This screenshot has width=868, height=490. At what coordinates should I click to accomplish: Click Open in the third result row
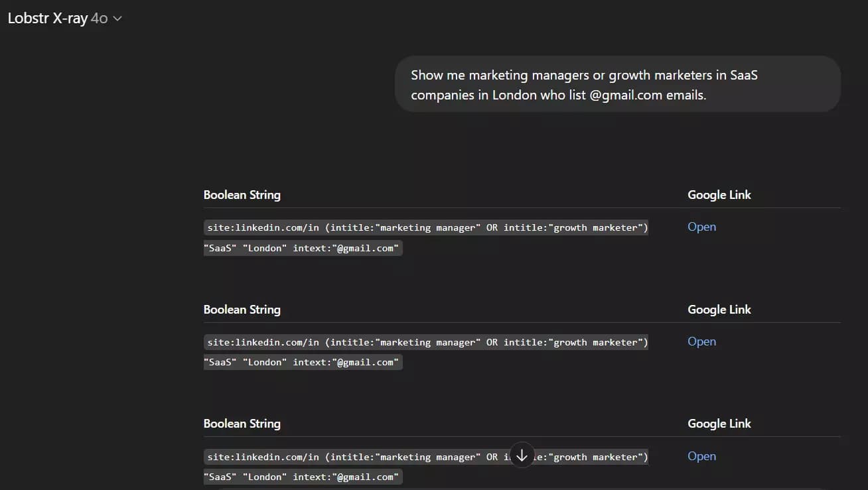click(x=701, y=456)
